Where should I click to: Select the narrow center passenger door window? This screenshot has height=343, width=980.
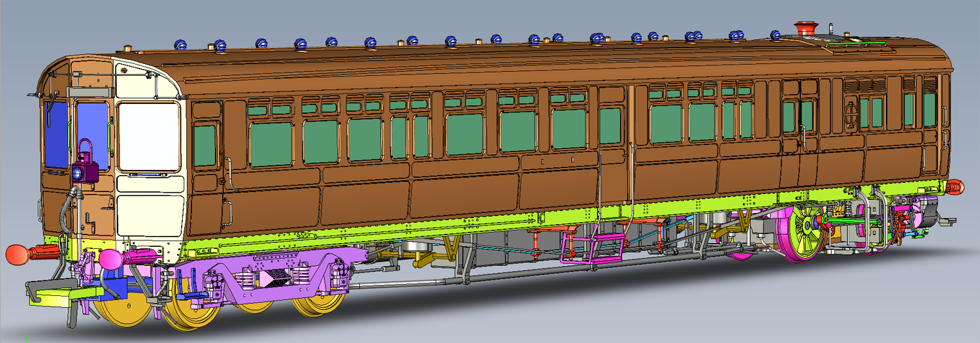pyautogui.click(x=611, y=125)
